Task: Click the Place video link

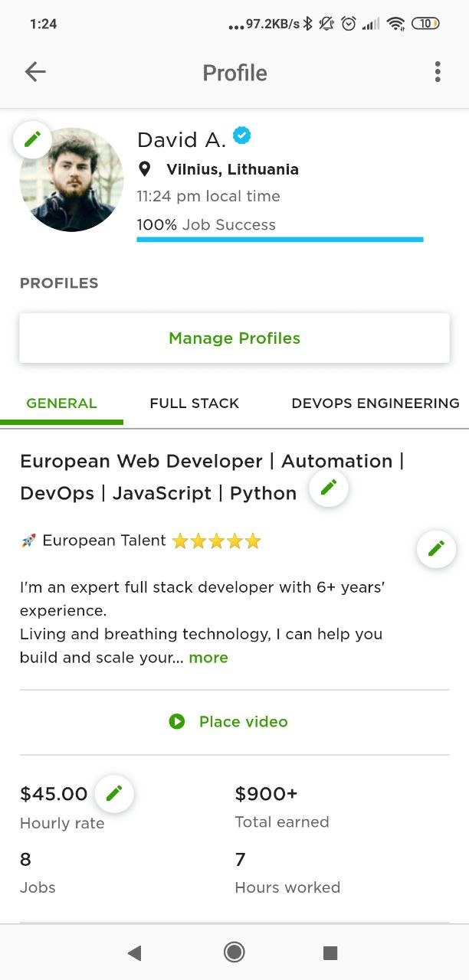Action: pyautogui.click(x=244, y=721)
